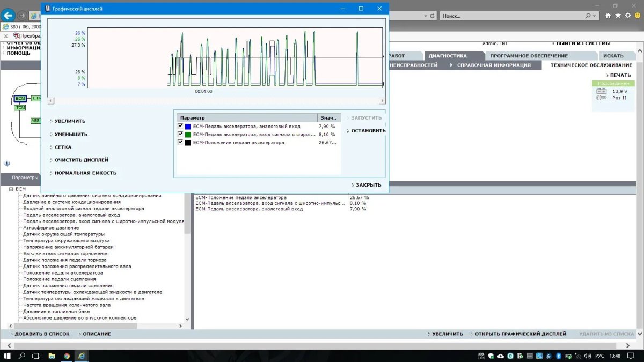The width and height of the screenshot is (644, 362).
Task: Open the browser home page icon
Action: [x=608, y=16]
